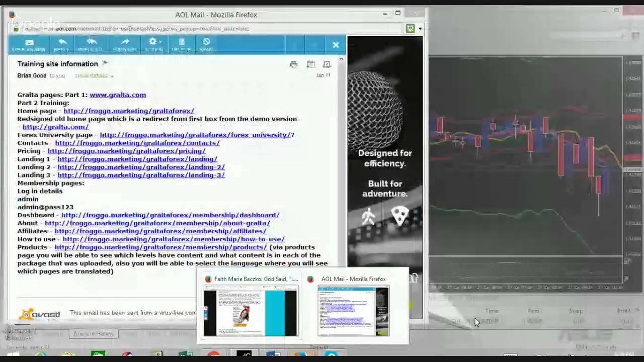Click the scroll-up arrow of the message pane

pos(341,59)
